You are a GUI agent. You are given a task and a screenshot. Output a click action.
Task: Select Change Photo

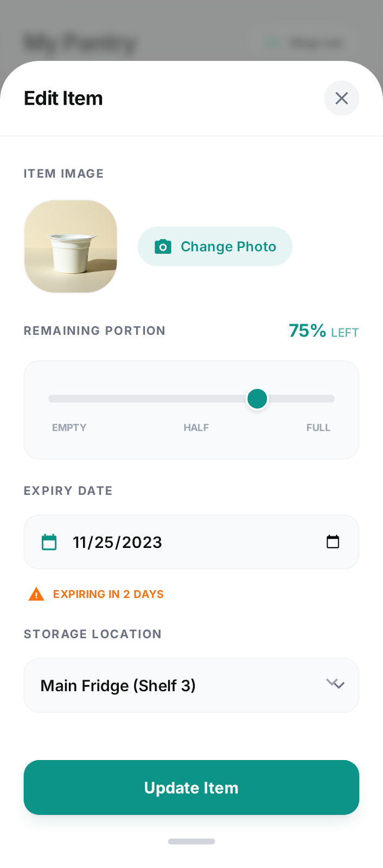tap(214, 246)
